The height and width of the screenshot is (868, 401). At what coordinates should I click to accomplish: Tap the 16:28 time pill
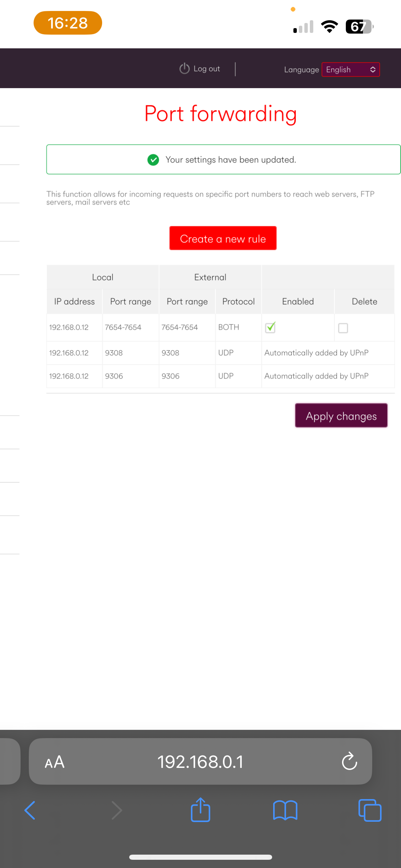click(x=68, y=23)
